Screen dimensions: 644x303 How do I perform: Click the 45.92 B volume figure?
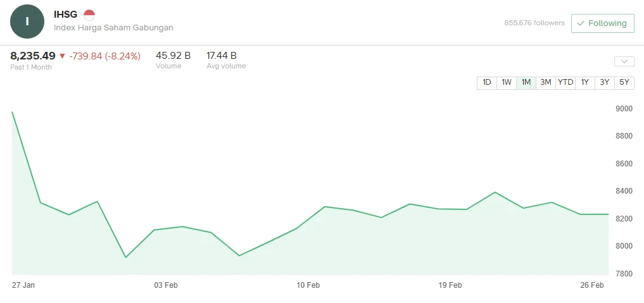(174, 56)
